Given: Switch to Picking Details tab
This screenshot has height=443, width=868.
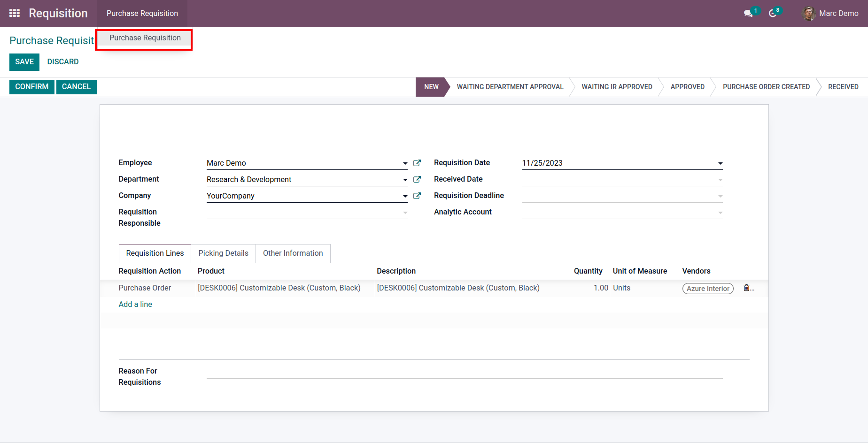Looking at the screenshot, I should tap(224, 253).
